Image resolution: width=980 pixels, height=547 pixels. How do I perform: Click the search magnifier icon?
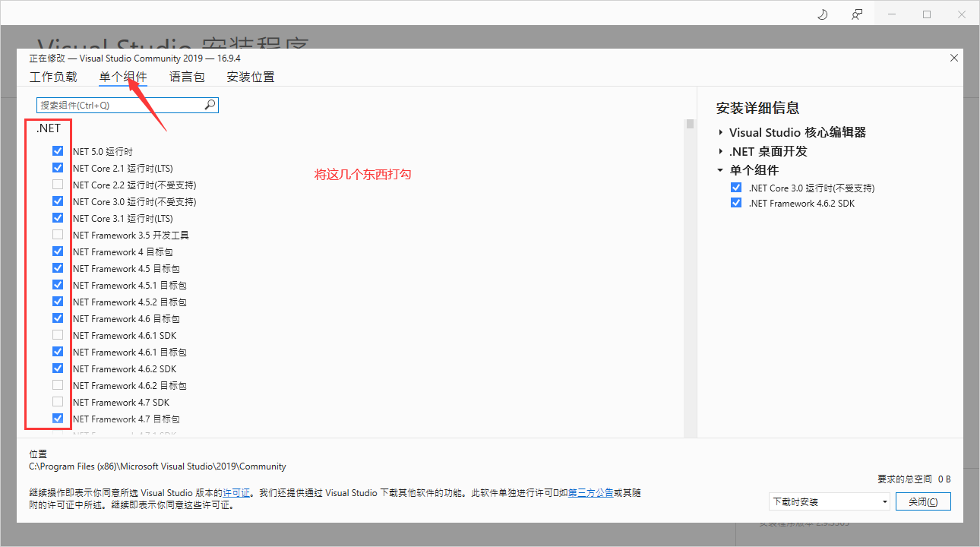click(x=210, y=105)
